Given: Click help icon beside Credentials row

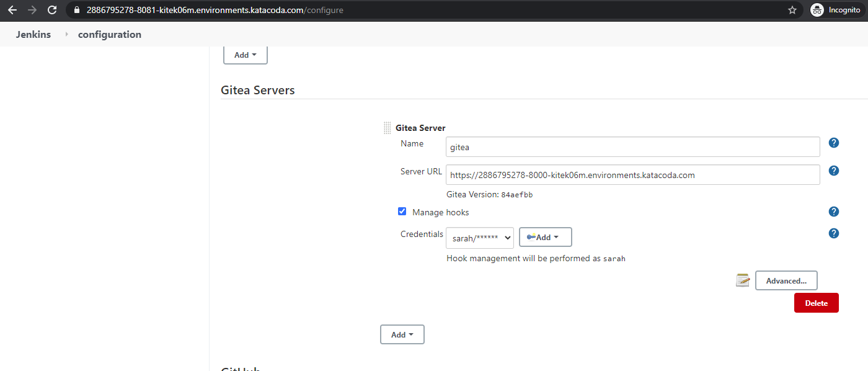Looking at the screenshot, I should tap(834, 233).
